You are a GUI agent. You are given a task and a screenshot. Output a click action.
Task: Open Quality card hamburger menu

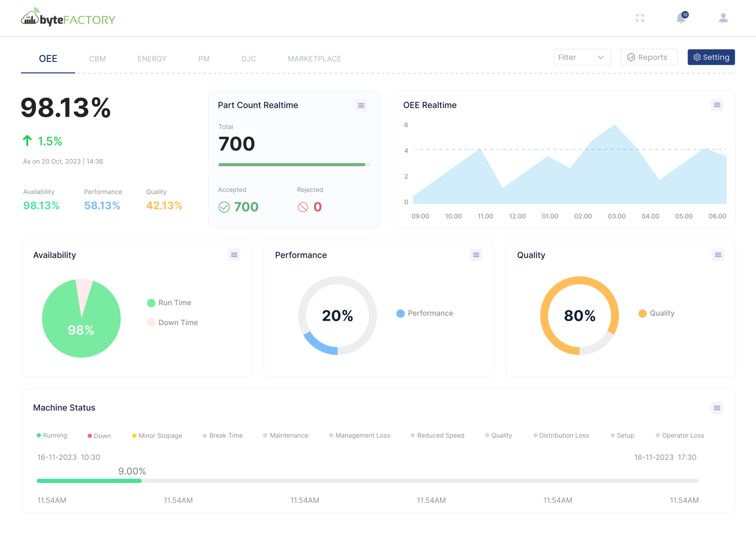click(718, 255)
